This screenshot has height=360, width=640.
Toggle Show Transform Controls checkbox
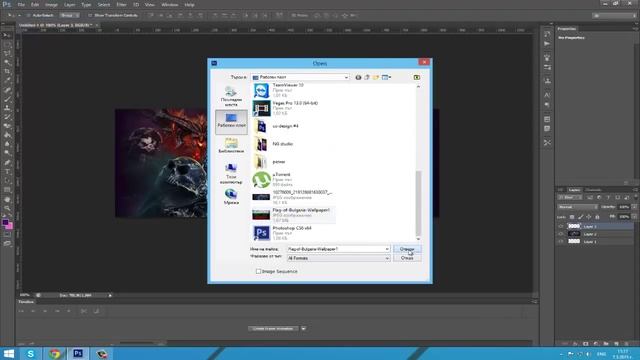pyautogui.click(x=90, y=15)
